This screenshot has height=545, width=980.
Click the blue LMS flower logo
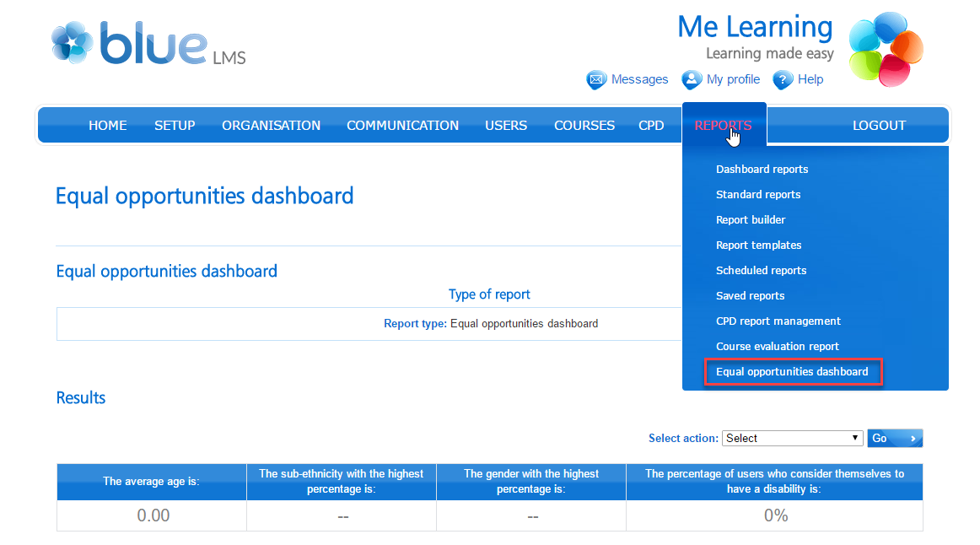coord(72,42)
